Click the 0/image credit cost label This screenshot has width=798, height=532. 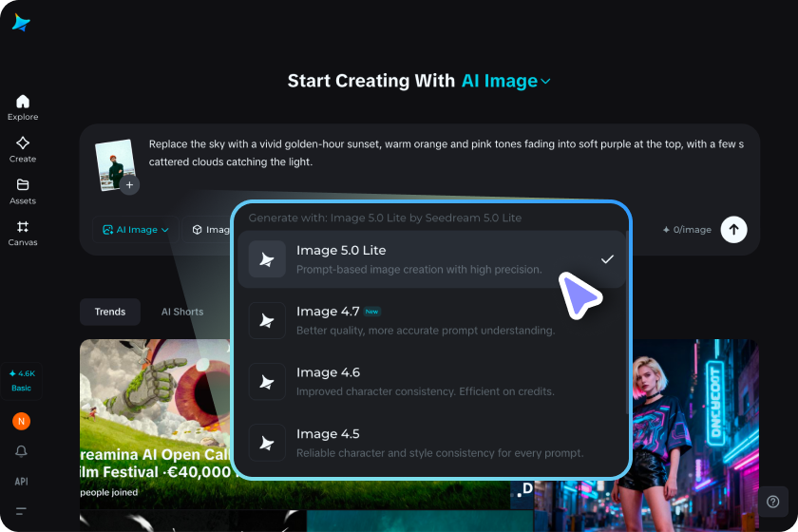click(x=687, y=230)
